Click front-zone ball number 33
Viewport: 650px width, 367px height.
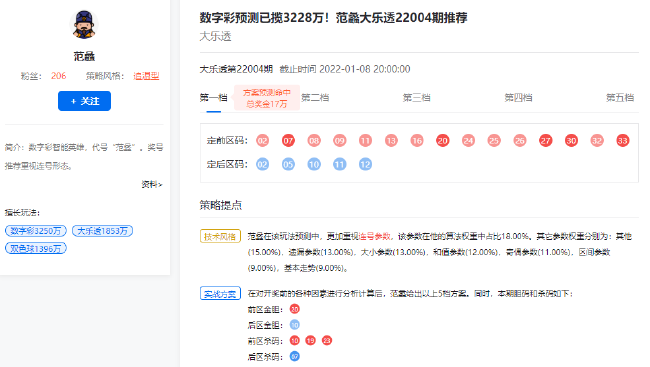point(623,141)
